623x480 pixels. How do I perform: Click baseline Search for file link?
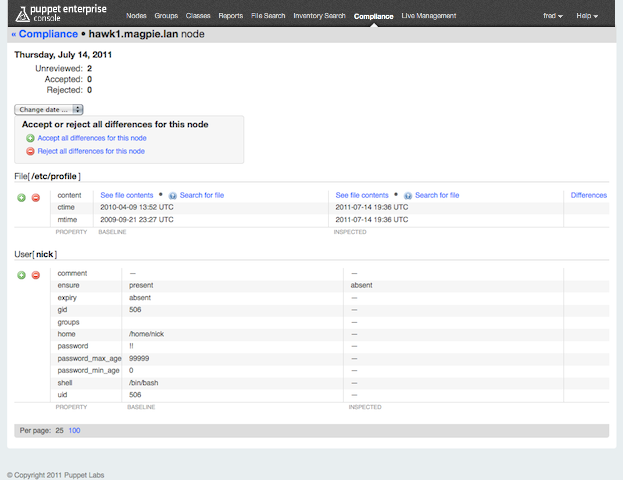click(202, 195)
